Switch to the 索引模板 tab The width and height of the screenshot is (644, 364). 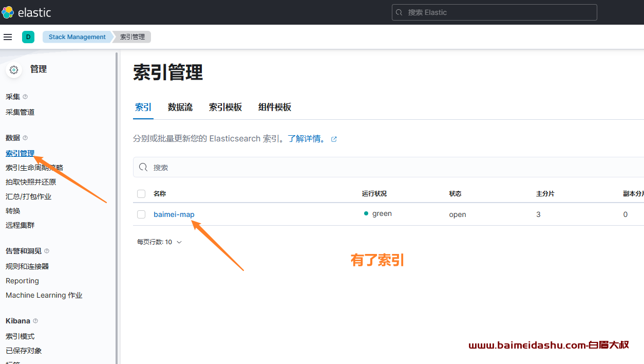pos(225,107)
